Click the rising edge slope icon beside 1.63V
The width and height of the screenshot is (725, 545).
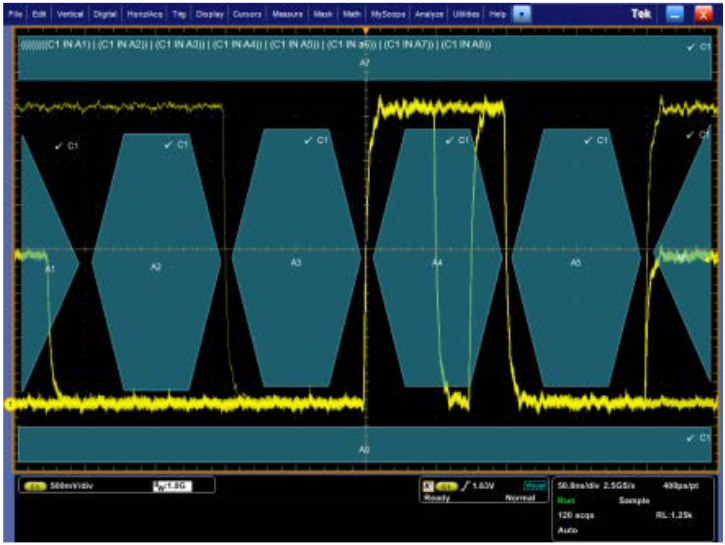pyautogui.click(x=462, y=485)
